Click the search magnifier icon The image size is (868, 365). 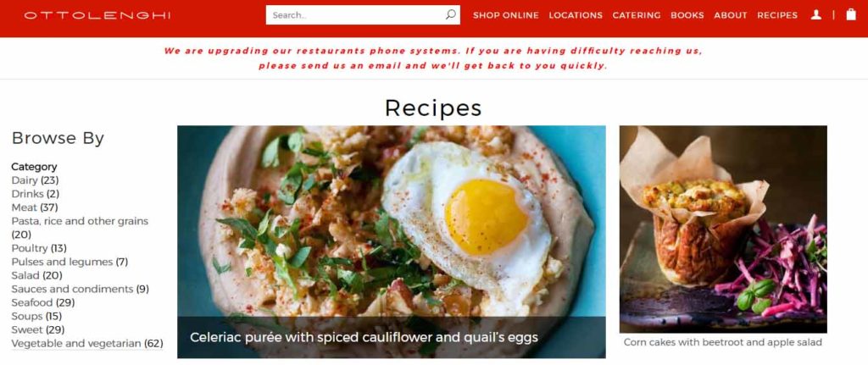click(451, 15)
